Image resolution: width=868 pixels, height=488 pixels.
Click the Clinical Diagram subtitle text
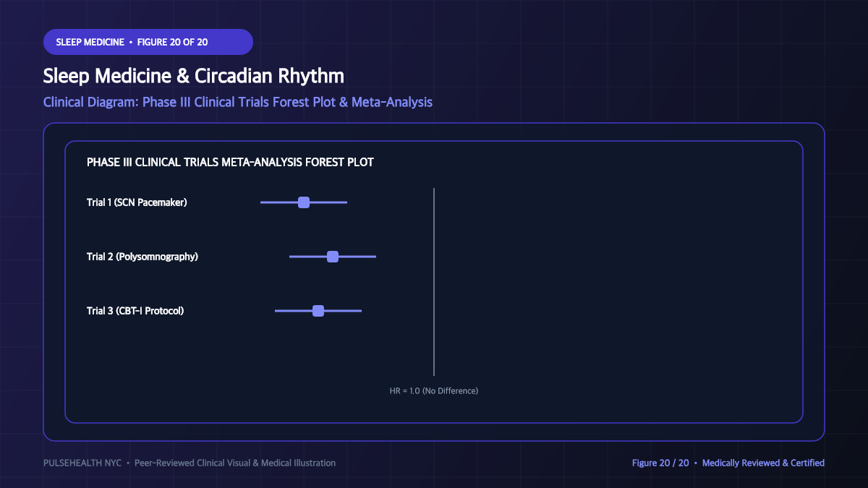pos(238,102)
